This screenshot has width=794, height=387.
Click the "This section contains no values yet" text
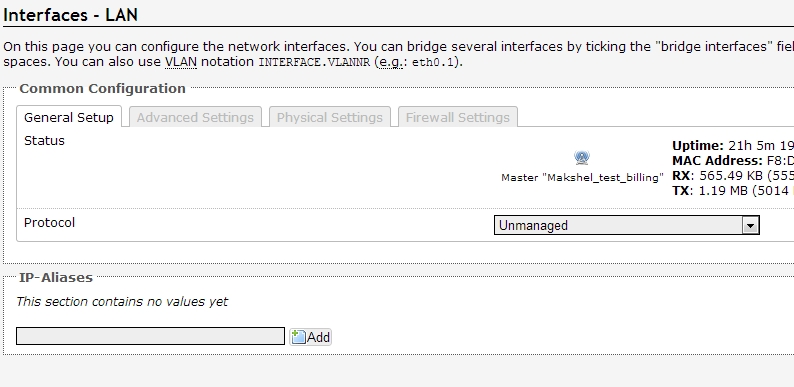click(122, 301)
